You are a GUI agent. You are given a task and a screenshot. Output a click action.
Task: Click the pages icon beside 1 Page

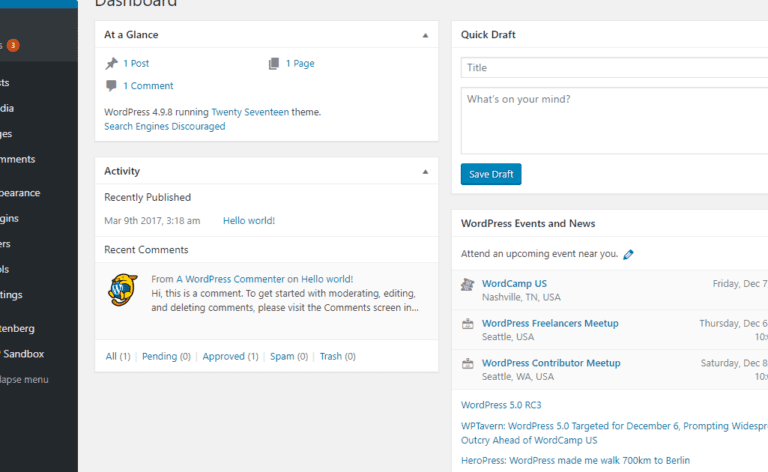pyautogui.click(x=274, y=64)
